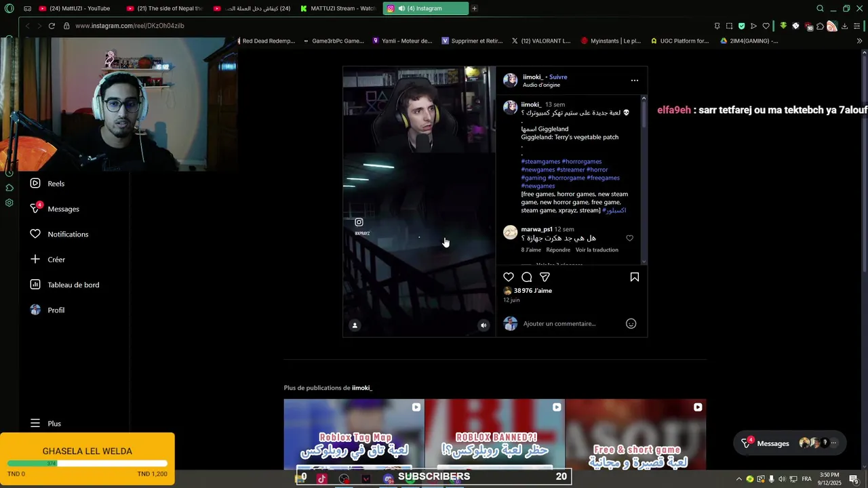
Task: Switch to the MATTUZI Stream tab
Action: [x=338, y=8]
